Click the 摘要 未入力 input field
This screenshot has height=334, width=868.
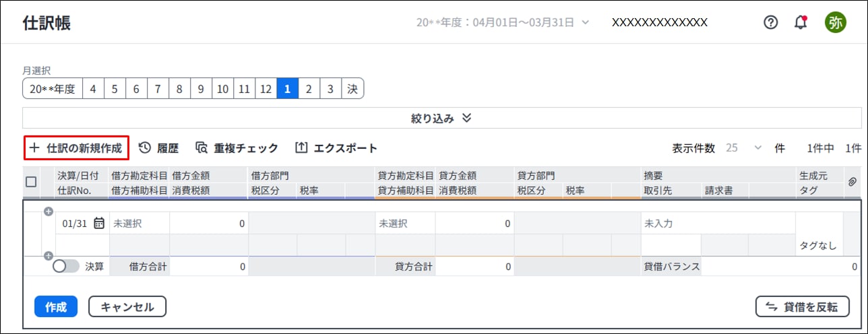(717, 224)
